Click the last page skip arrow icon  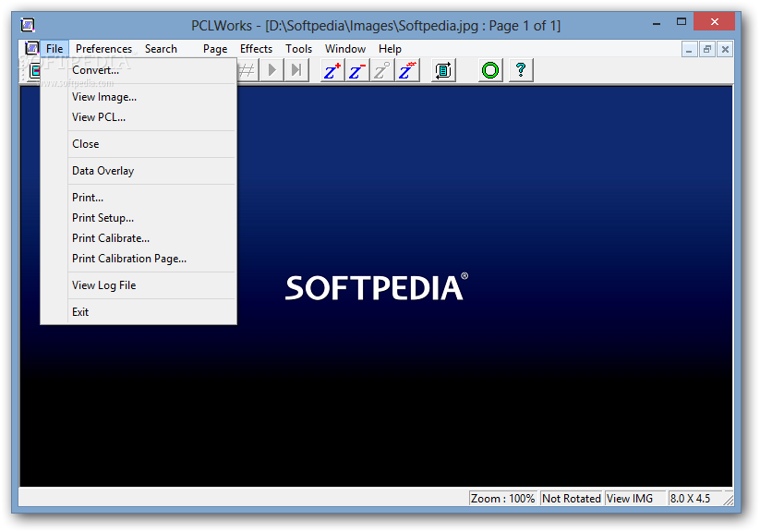coord(296,70)
